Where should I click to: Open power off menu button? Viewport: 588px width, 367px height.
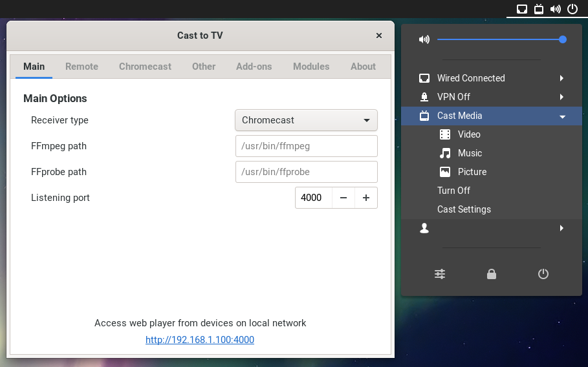[543, 274]
